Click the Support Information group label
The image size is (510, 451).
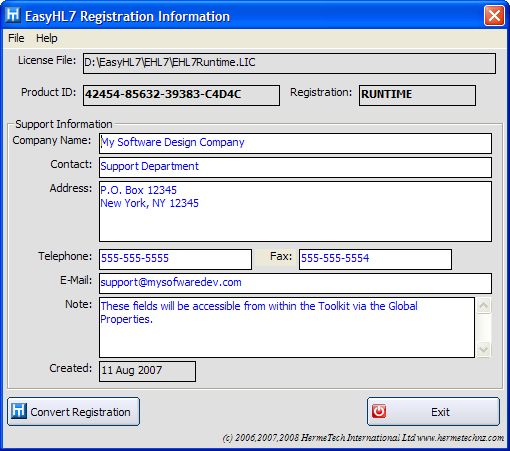[x=64, y=124]
